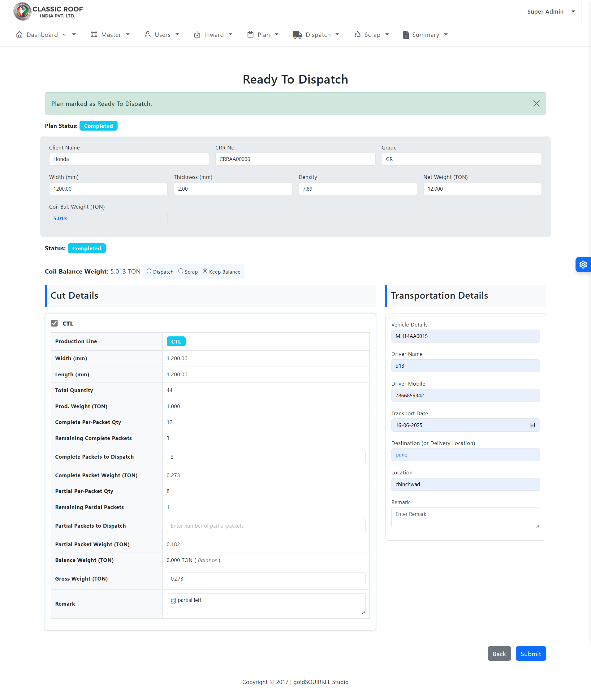
Task: Click the Dispatch truck icon
Action: tap(297, 35)
